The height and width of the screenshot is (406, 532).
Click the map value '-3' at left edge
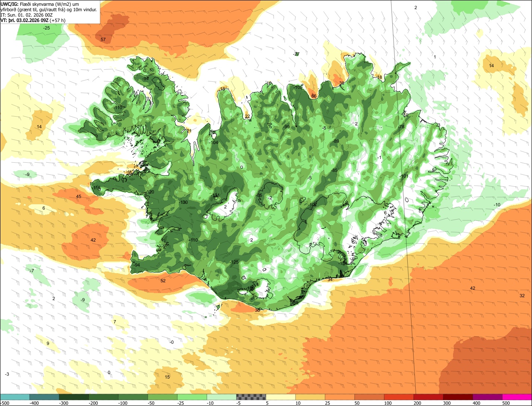(x=7, y=374)
